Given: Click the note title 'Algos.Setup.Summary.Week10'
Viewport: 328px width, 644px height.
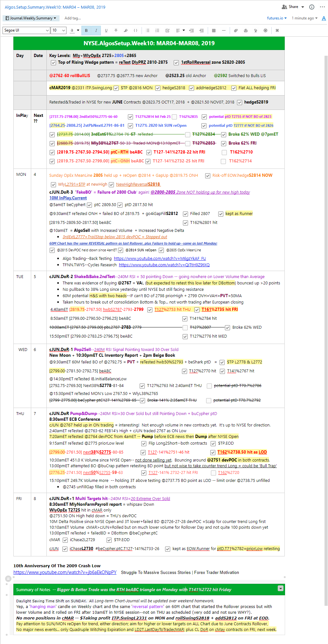Looking at the screenshot, I should pos(55,7).
